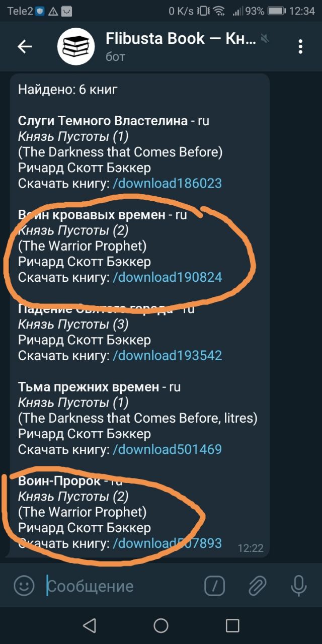Tap the microphone voice message icon

(299, 585)
